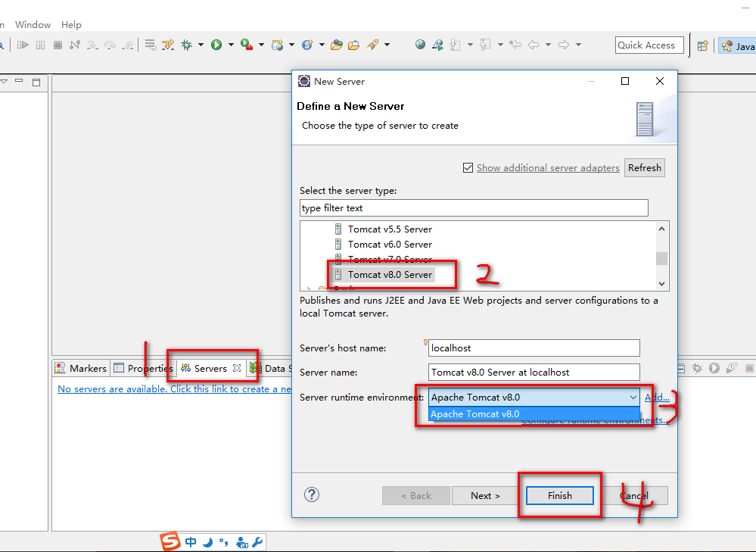
Task: Open the dropdown next to external tools run icon
Action: [261, 45]
